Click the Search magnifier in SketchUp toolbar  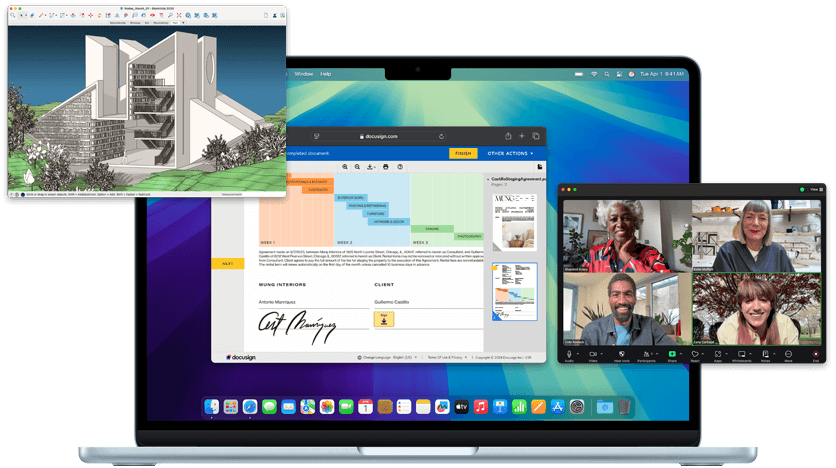tap(13, 15)
